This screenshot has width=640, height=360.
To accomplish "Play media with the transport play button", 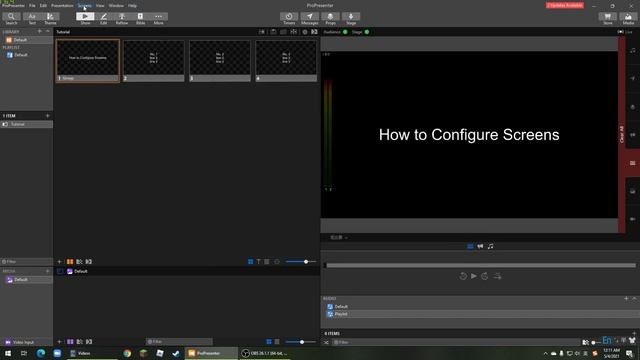I will 473,276.
